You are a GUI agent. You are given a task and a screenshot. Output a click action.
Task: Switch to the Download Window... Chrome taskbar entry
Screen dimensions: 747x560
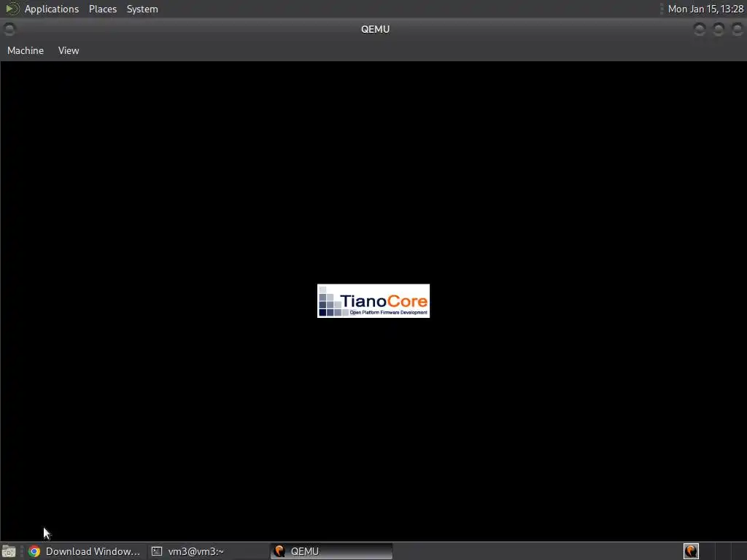tap(86, 551)
